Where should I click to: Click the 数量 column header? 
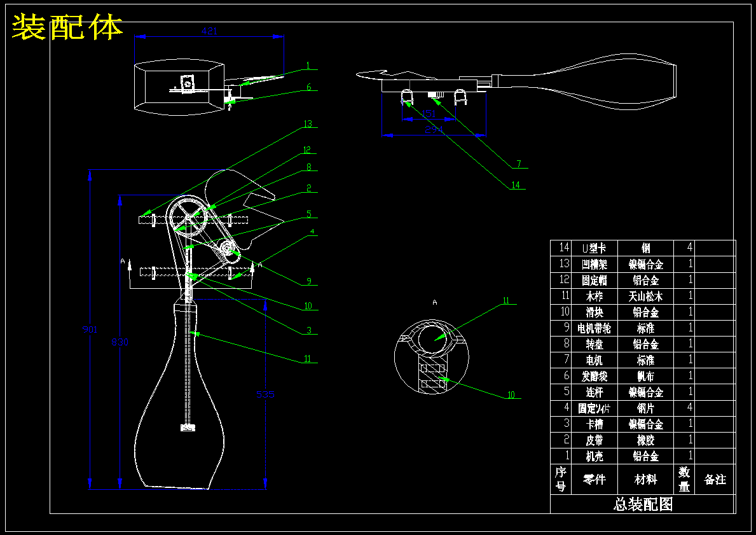click(x=684, y=479)
